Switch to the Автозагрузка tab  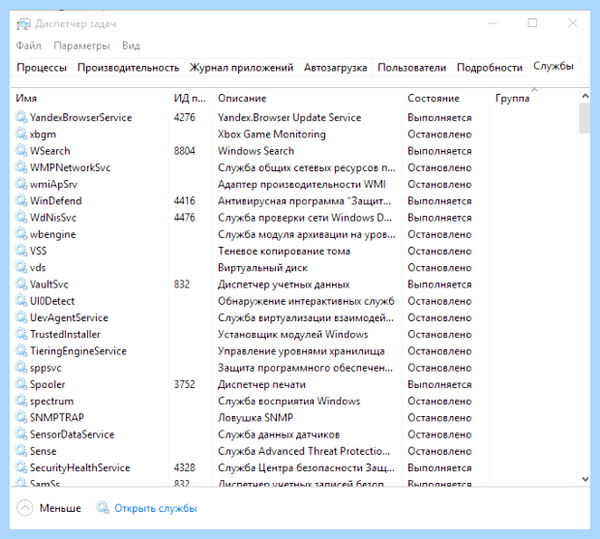click(335, 68)
